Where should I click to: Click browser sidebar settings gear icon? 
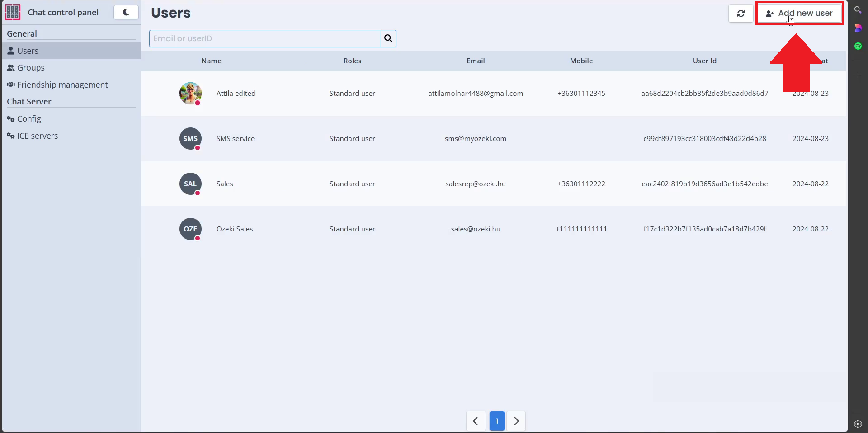[858, 424]
